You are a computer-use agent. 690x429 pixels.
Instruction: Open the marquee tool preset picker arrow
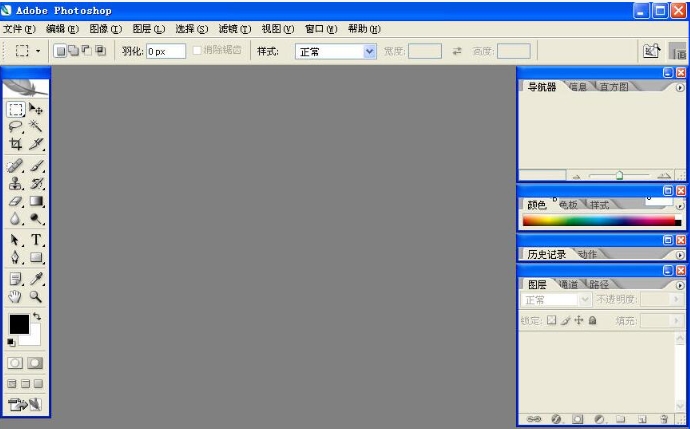pyautogui.click(x=38, y=50)
